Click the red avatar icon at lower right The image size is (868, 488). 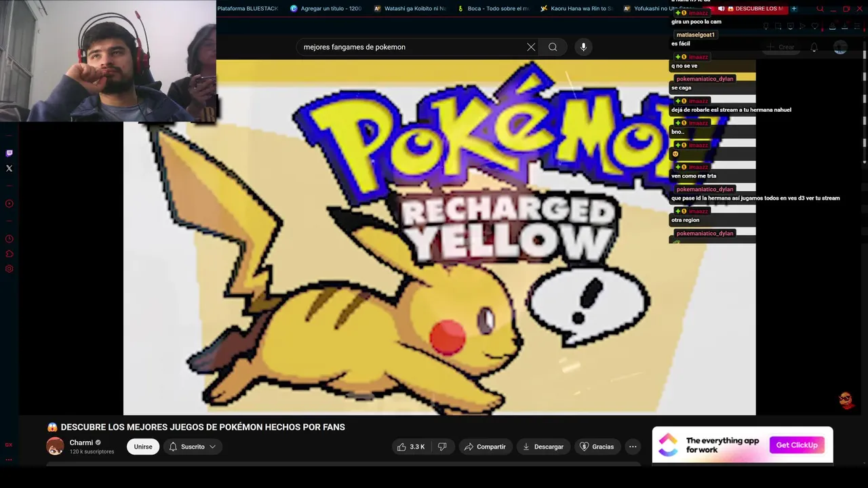(x=846, y=400)
